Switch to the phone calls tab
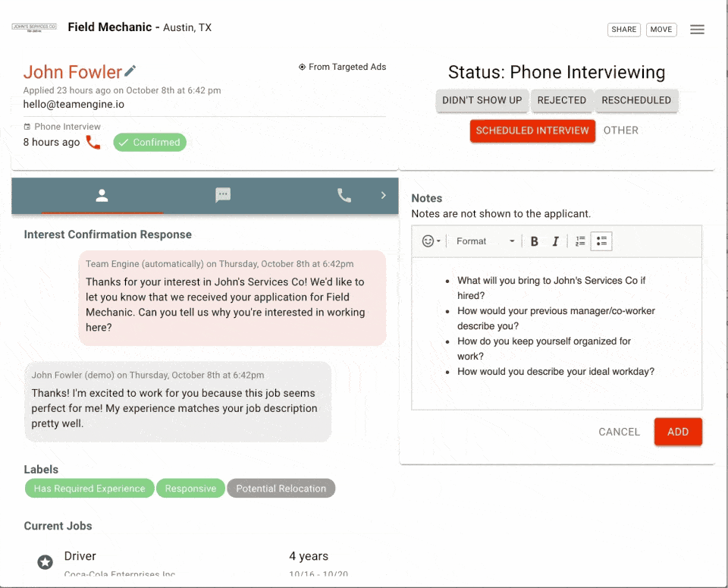Viewport: 728px width, 588px height. [344, 196]
